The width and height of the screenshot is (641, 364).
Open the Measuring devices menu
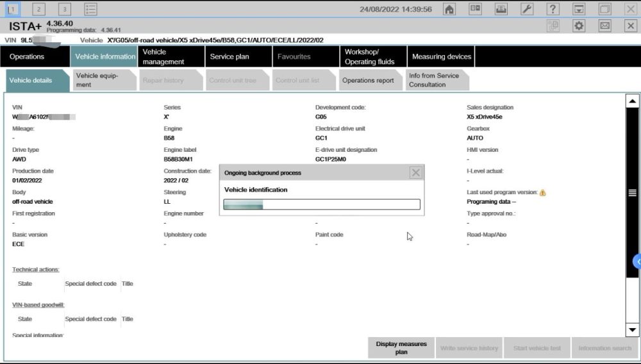(441, 56)
